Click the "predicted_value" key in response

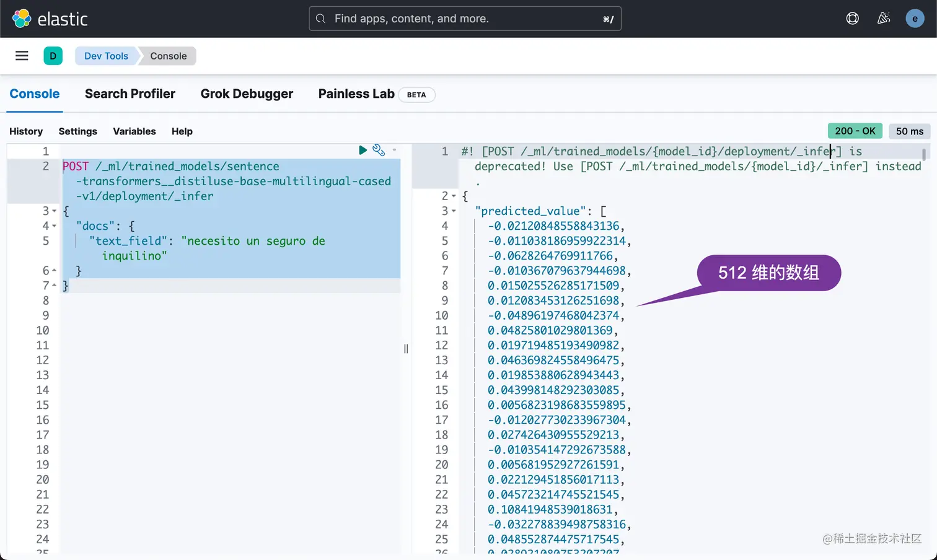pos(530,211)
